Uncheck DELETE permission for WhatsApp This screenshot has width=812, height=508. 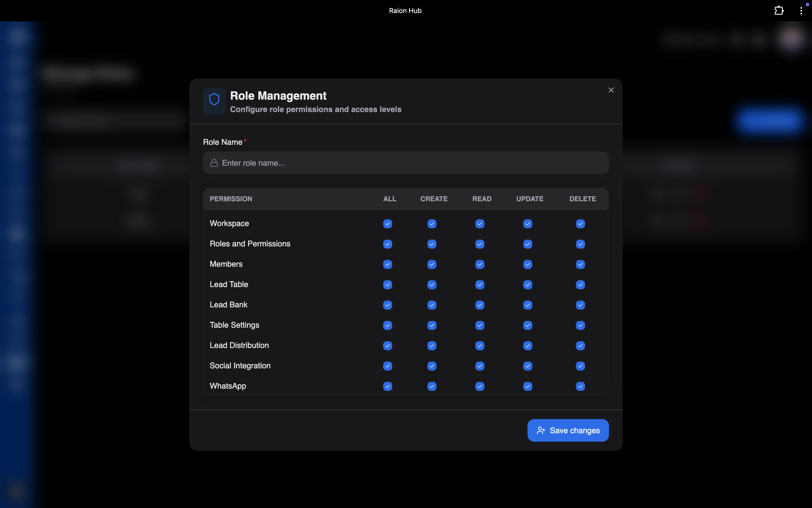581,386
